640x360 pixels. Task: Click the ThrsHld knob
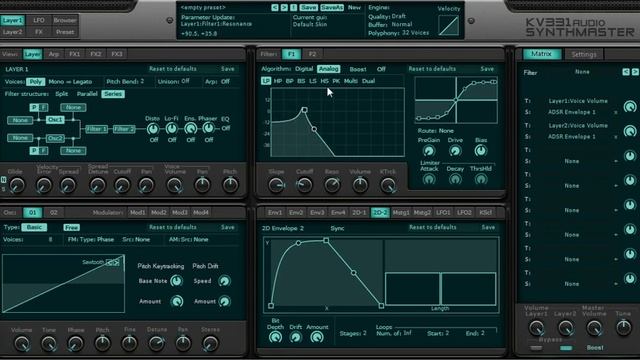[481, 179]
